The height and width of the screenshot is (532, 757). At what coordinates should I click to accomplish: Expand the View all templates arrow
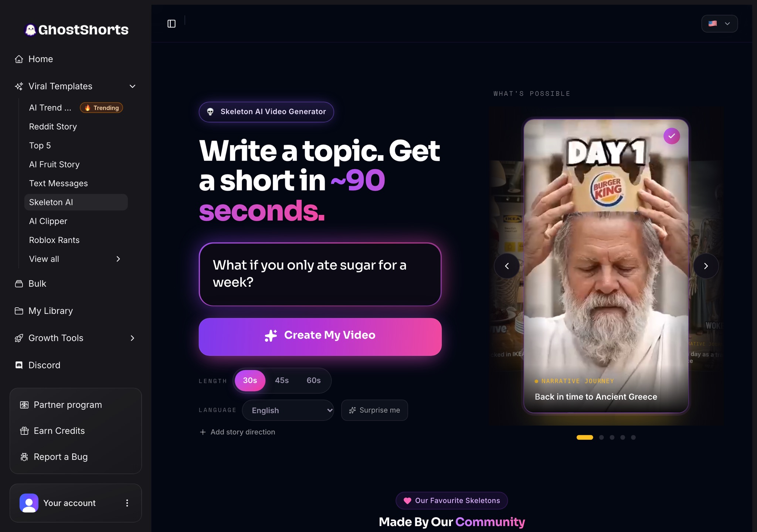118,259
